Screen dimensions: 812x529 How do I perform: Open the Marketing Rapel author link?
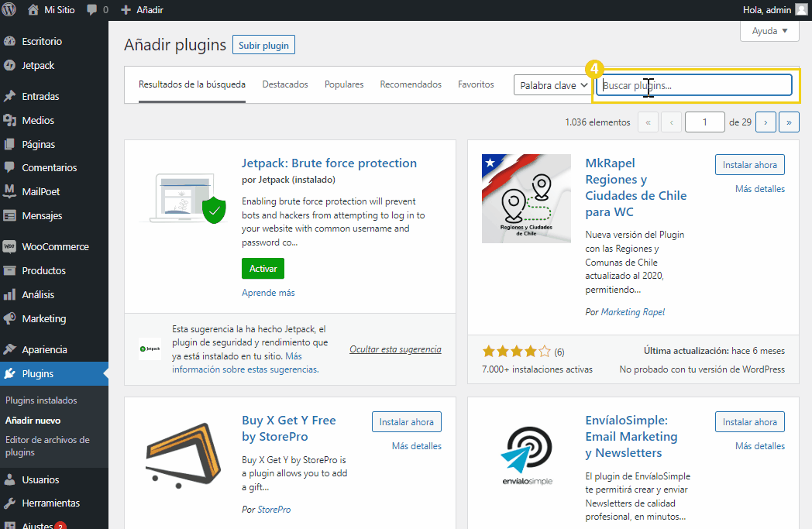tap(633, 312)
